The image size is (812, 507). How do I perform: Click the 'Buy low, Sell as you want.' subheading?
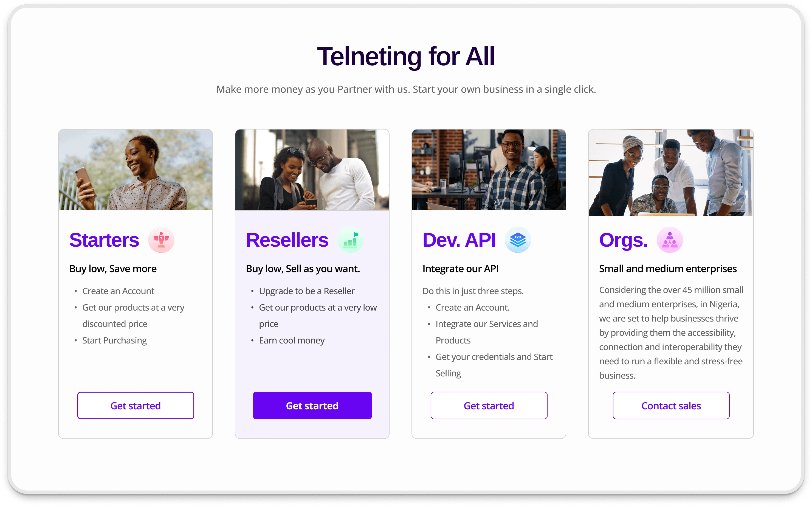point(303,269)
